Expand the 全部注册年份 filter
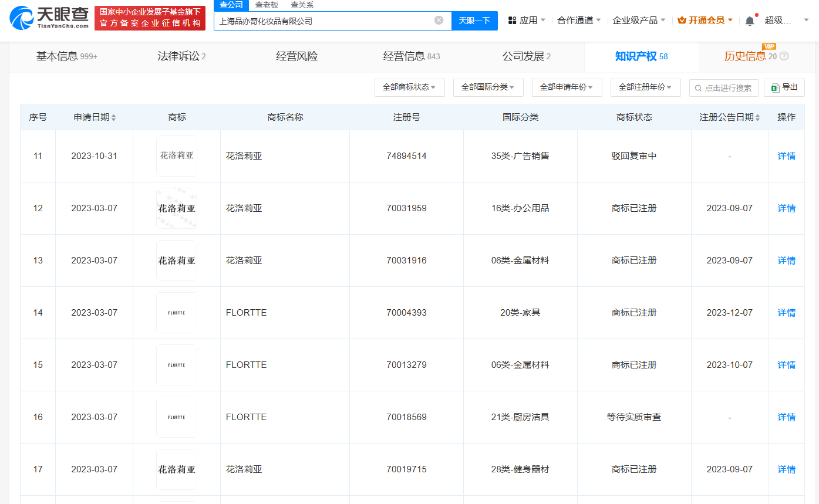 point(645,87)
